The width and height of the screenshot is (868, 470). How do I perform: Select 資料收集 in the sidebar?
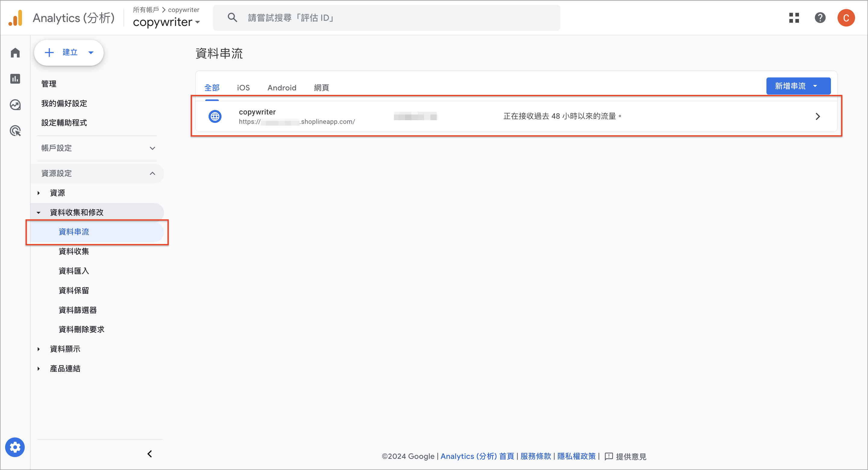[x=74, y=251]
